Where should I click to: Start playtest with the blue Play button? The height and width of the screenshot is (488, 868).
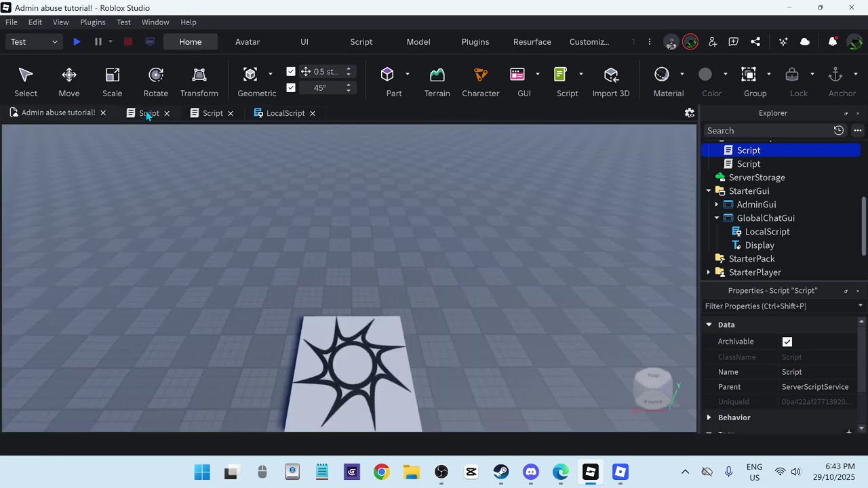pyautogui.click(x=77, y=42)
